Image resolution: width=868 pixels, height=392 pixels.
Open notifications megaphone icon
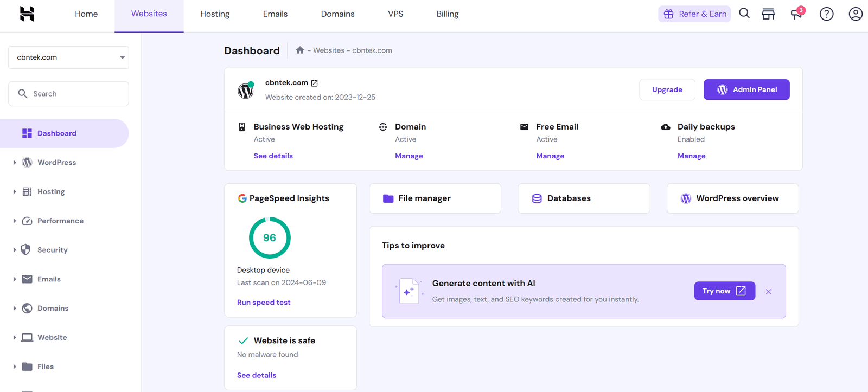797,14
